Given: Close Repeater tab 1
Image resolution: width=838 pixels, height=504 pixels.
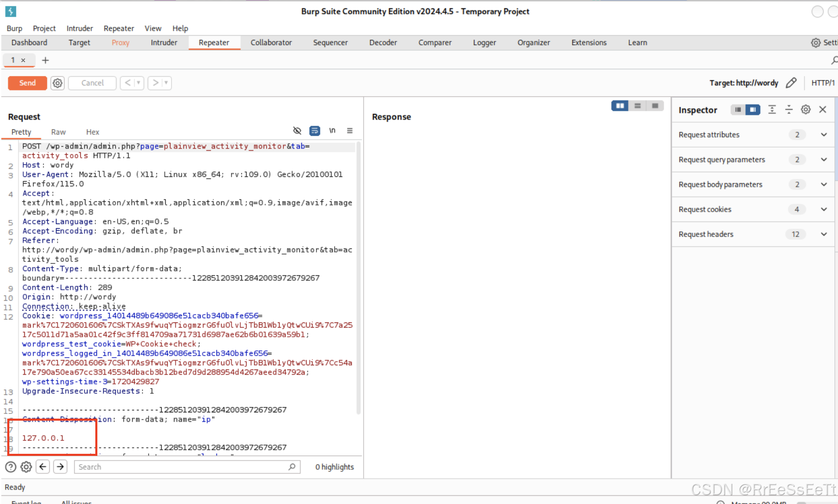Looking at the screenshot, I should 23,60.
